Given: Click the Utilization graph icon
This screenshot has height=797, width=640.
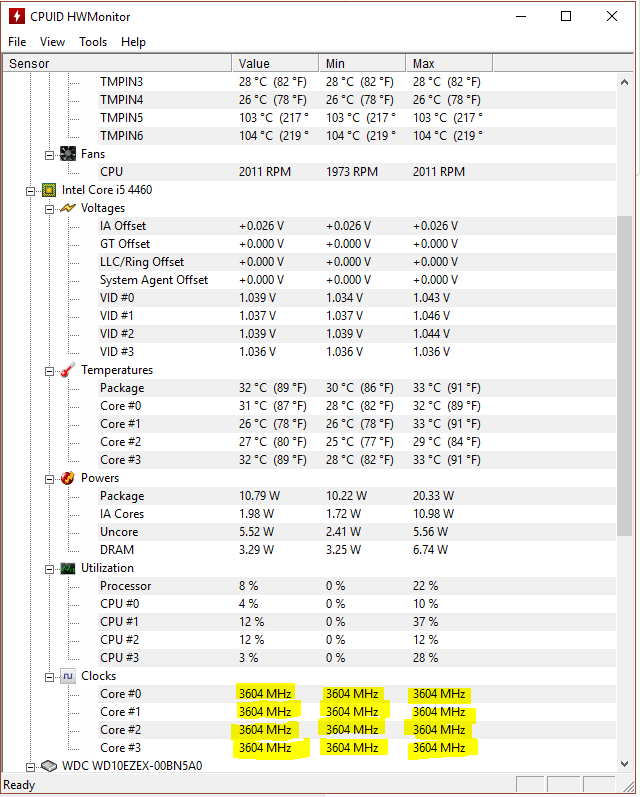Looking at the screenshot, I should (68, 568).
